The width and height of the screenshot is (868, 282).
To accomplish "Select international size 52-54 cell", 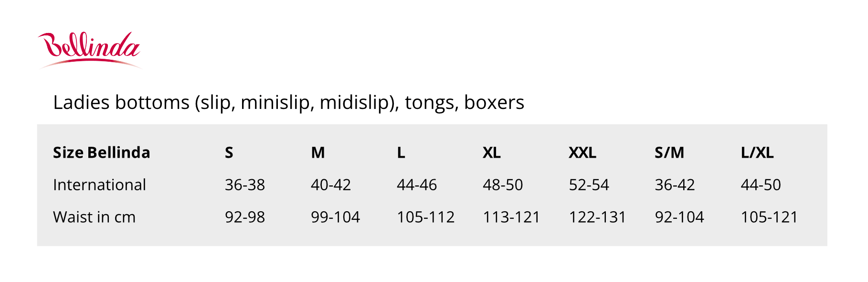I will [x=589, y=185].
